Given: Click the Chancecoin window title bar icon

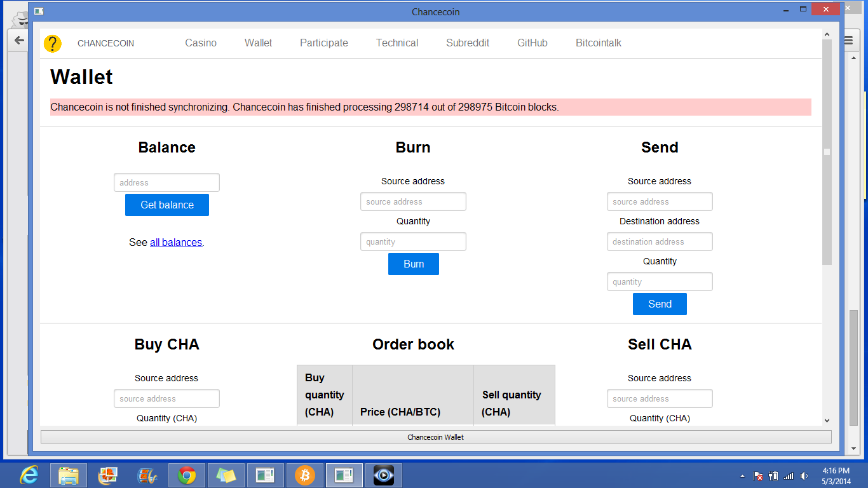Looking at the screenshot, I should tap(38, 11).
